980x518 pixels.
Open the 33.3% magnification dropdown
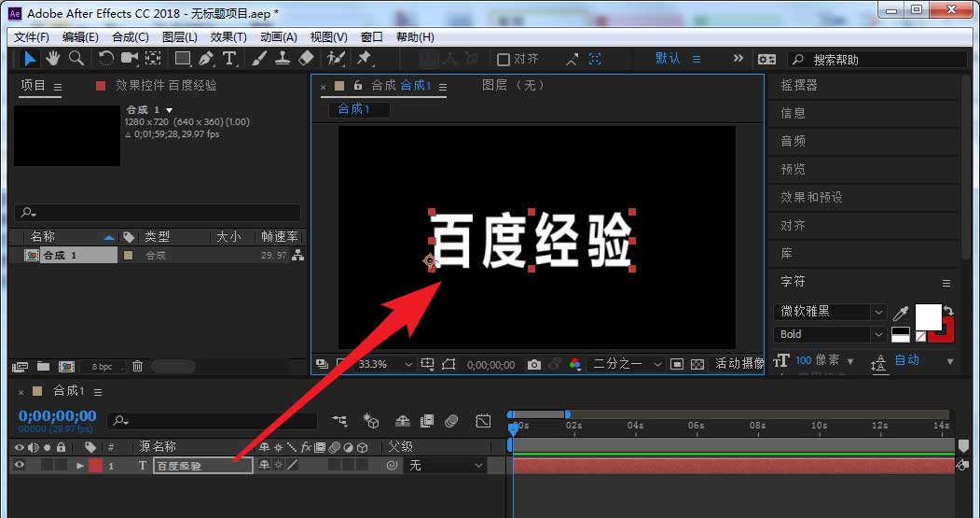coord(408,364)
